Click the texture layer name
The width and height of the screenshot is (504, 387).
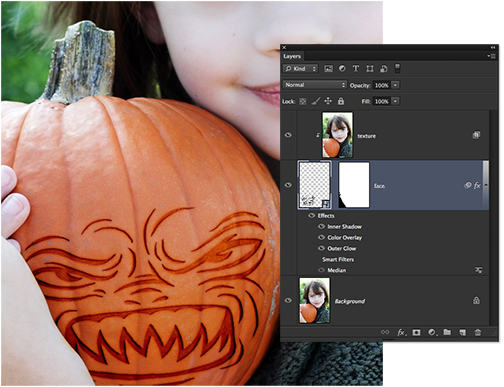click(366, 136)
